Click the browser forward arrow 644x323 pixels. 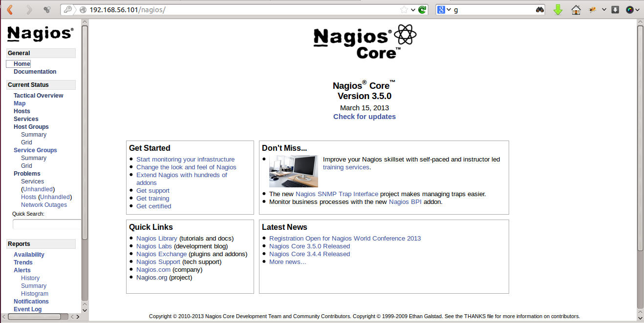click(x=29, y=9)
